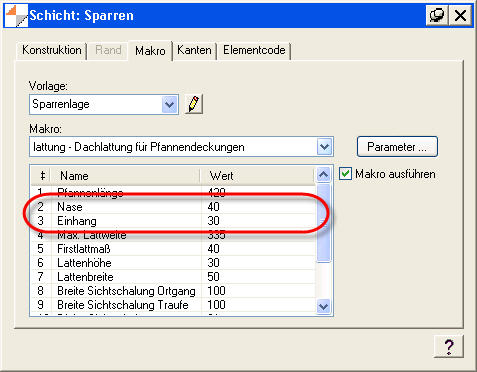Click the scroll up arrow of parameter list
This screenshot has width=477, height=372.
coord(323,174)
